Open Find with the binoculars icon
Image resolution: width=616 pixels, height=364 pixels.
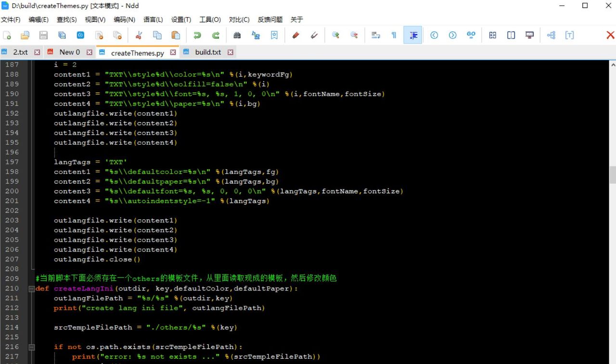pyautogui.click(x=237, y=35)
